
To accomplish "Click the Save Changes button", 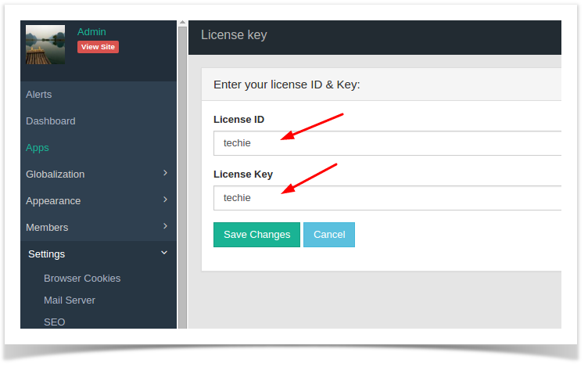I will point(257,235).
